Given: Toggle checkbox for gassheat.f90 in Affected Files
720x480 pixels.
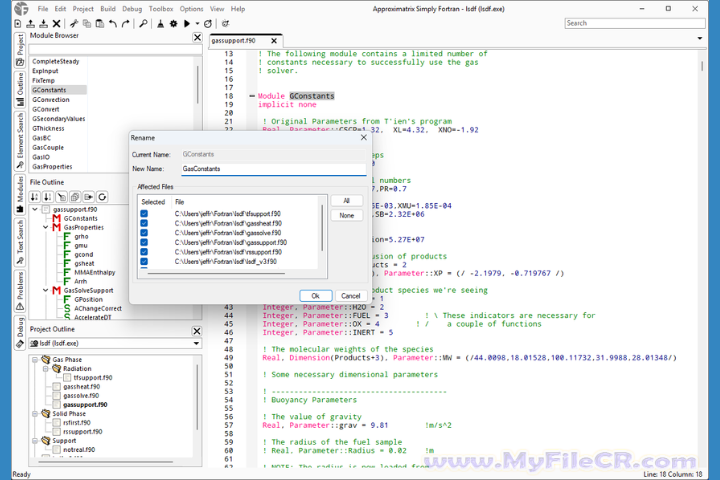Looking at the screenshot, I should 144,223.
